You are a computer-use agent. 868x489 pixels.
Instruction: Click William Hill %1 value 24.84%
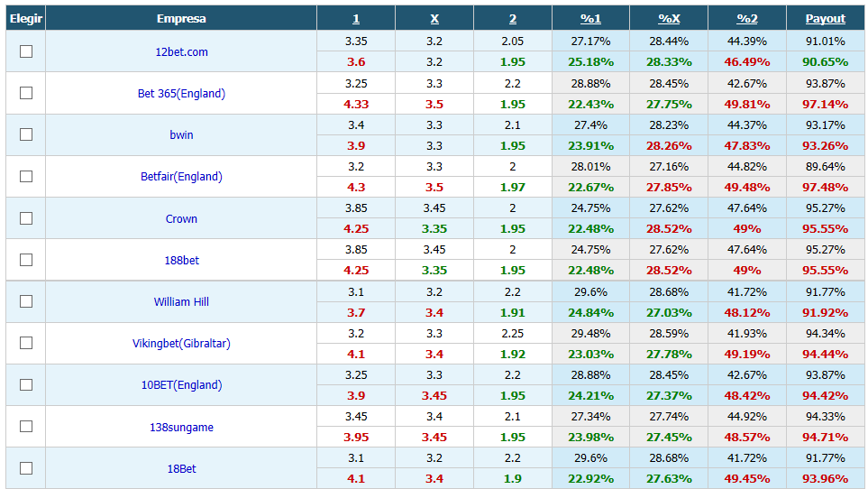point(590,312)
